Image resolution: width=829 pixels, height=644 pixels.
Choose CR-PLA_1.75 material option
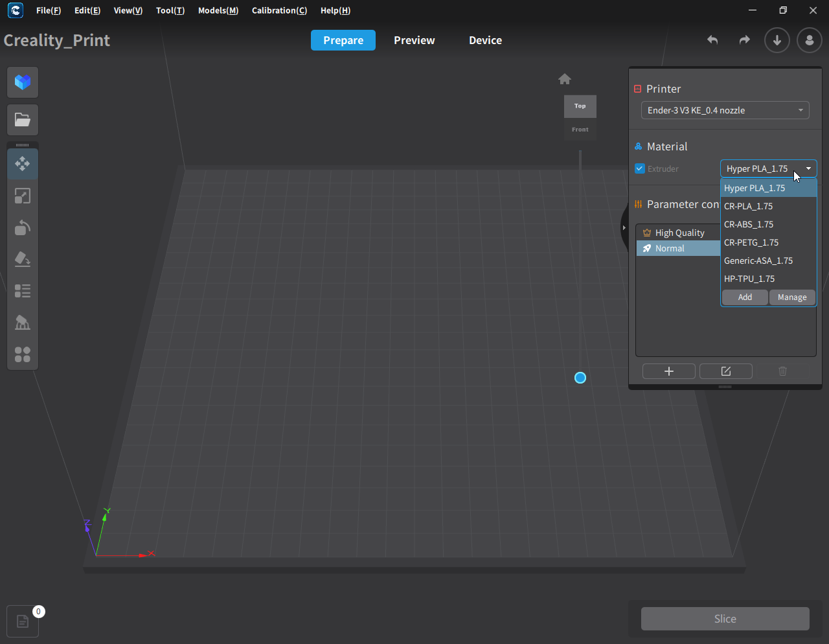point(769,206)
